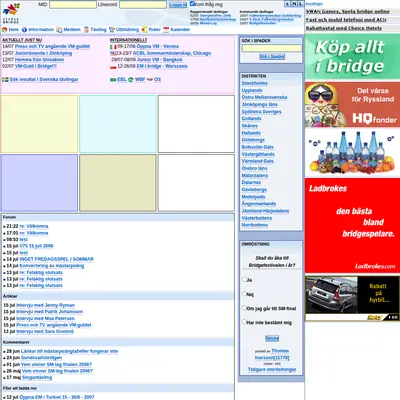Image resolution: width=400 pixels, height=400 pixels.
Task: Click the small icon before OS link
Action: pyautogui.click(x=150, y=80)
